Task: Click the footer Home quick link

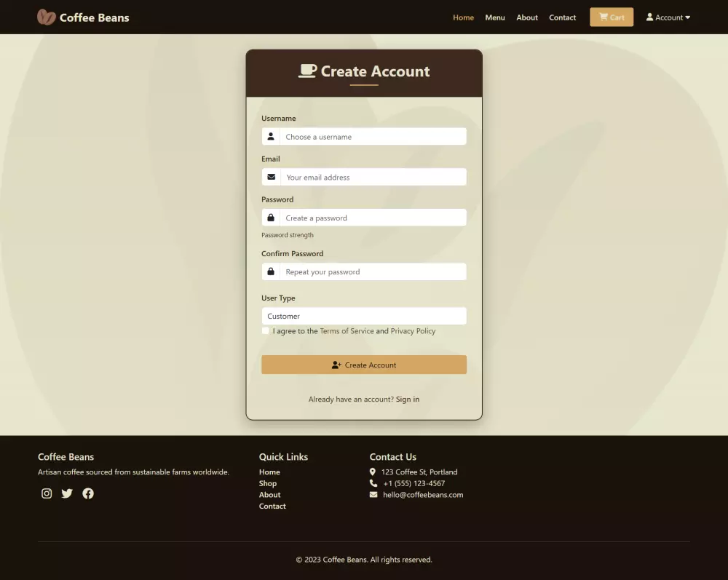Action: click(x=269, y=472)
